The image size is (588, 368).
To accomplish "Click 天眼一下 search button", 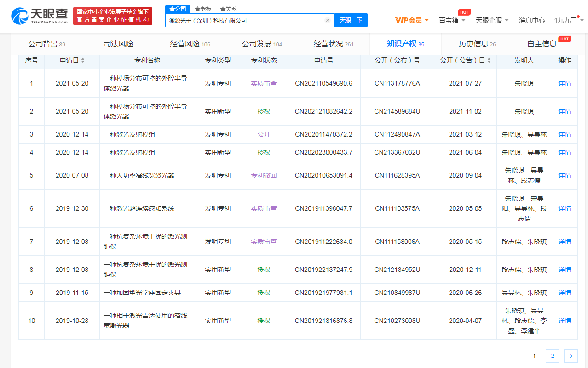I will 351,20.
